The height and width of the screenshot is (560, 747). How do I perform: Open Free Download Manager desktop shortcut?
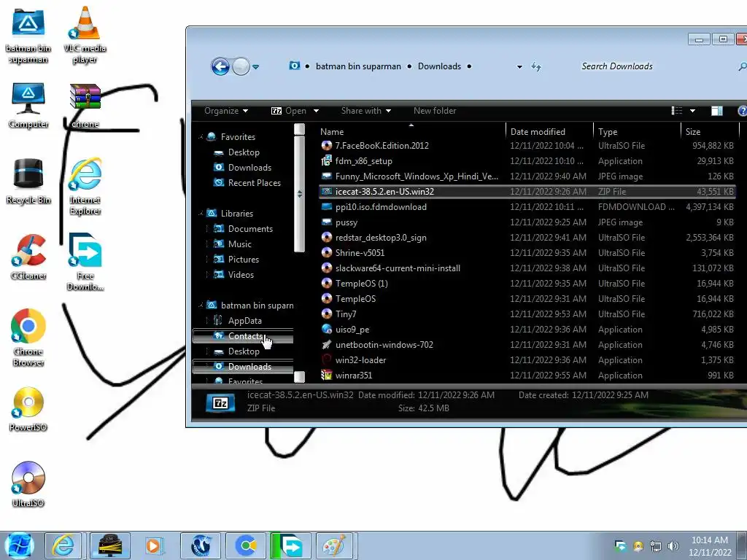click(85, 262)
